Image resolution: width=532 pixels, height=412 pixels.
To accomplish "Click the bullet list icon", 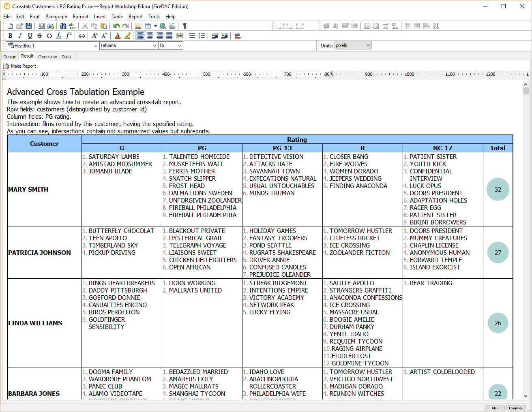I will 192,36.
